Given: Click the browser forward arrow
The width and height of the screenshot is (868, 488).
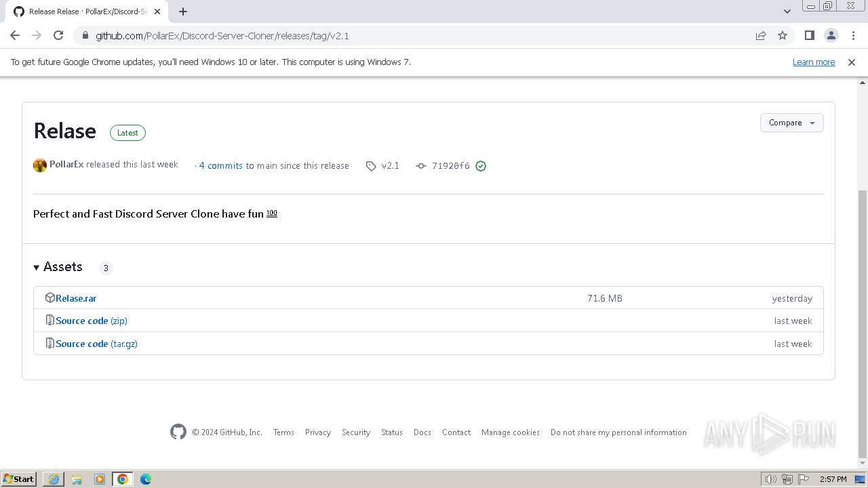Looking at the screenshot, I should point(37,36).
